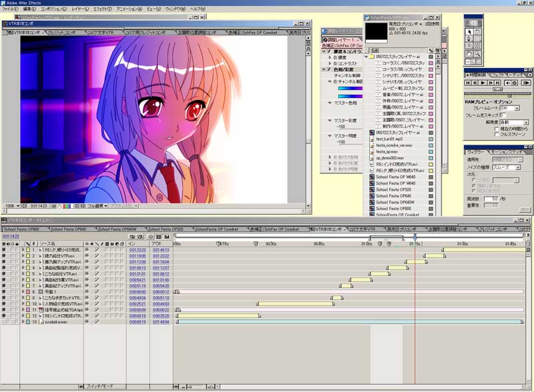This screenshot has width=534, height=392.
Task: Select the Zoom magnifier tool
Action: [477, 54]
